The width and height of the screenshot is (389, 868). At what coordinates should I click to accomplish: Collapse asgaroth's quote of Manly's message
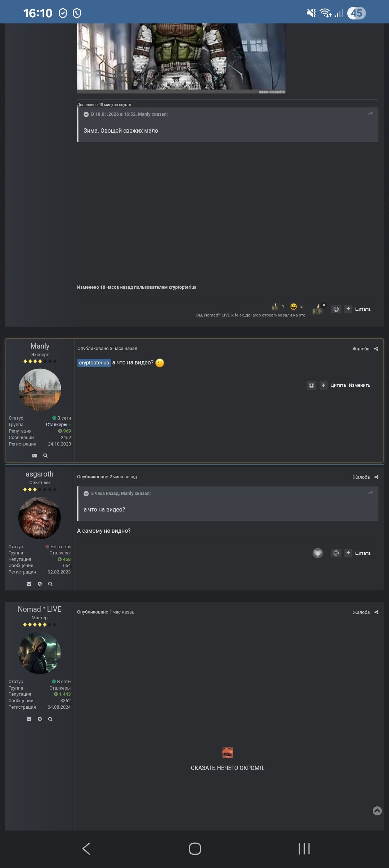coord(86,493)
